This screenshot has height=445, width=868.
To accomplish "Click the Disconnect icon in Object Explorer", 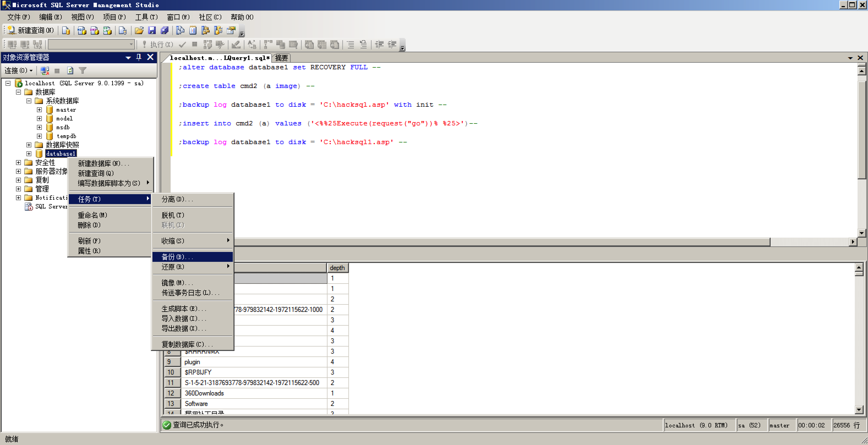I will click(x=45, y=70).
